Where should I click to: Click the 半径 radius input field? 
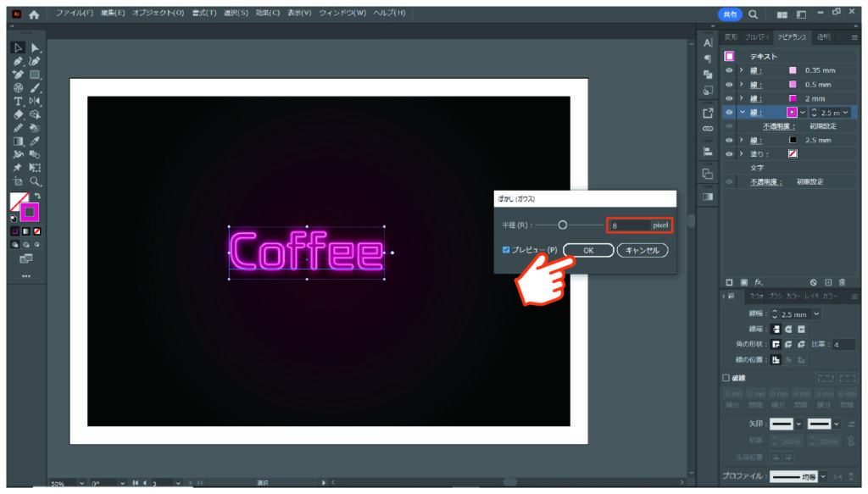pos(630,225)
